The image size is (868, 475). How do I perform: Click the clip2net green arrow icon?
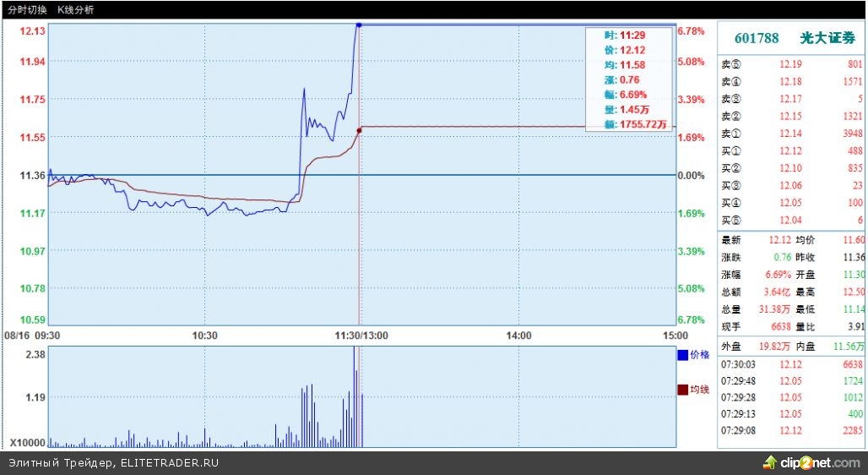tap(770, 462)
